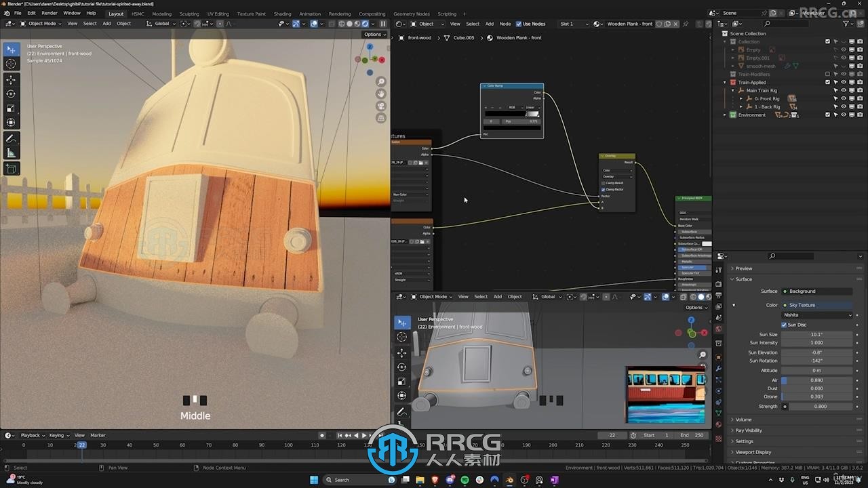
Task: Open the Nishita sky type dropdown
Action: [817, 315]
